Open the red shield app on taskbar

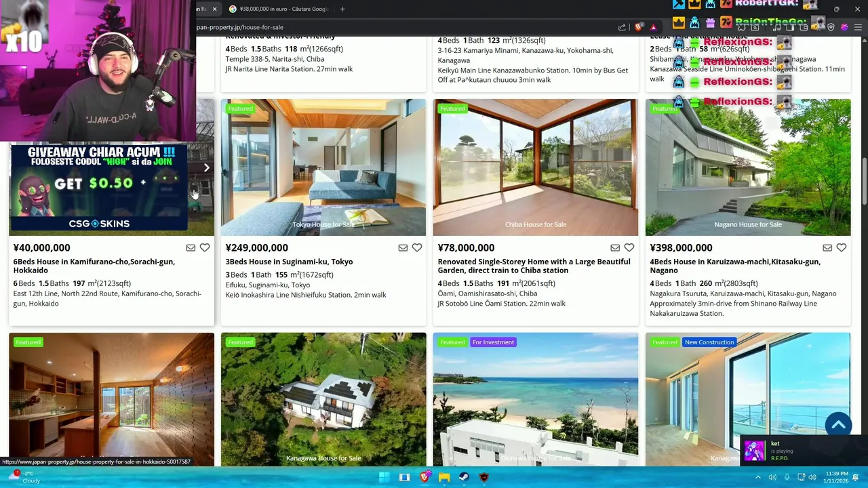tap(484, 477)
